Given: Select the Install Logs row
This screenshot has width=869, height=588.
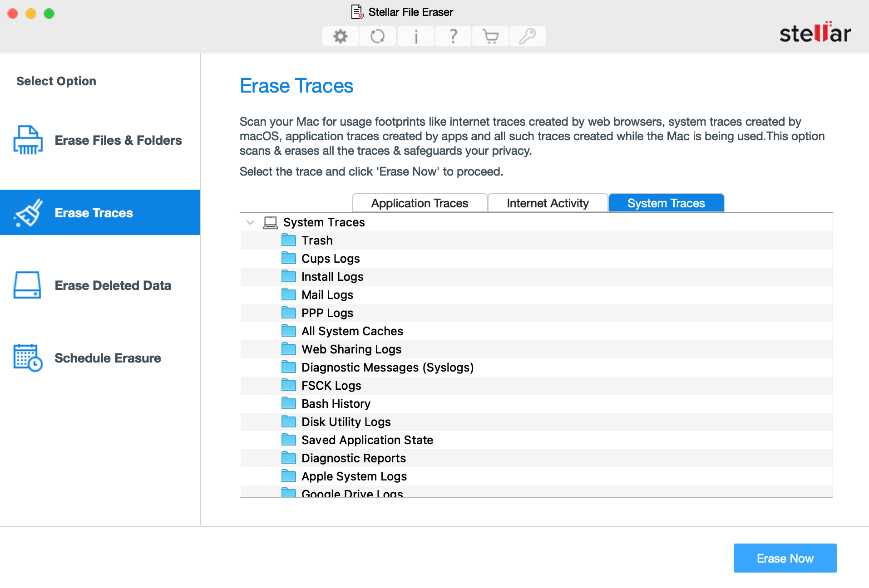Looking at the screenshot, I should click(536, 277).
